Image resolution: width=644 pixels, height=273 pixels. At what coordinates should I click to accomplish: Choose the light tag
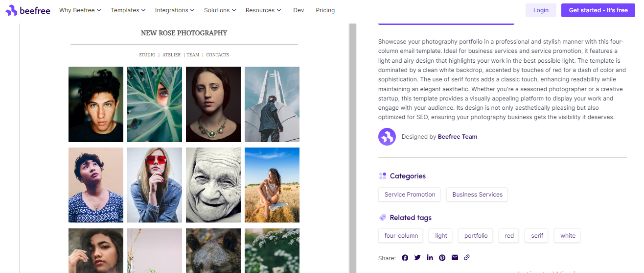[x=441, y=236]
